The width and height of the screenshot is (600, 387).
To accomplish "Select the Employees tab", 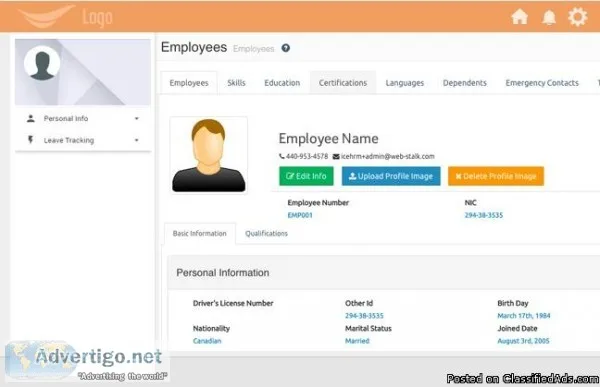I will point(189,83).
